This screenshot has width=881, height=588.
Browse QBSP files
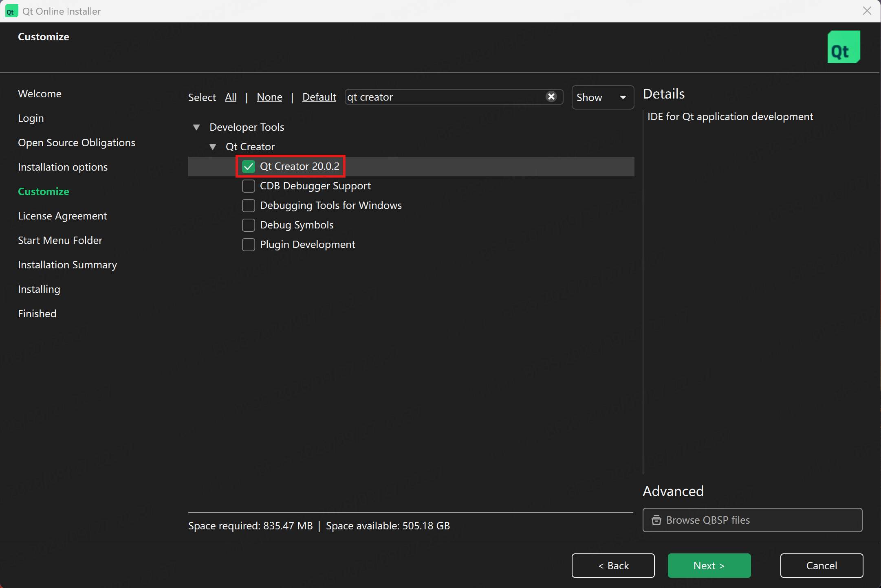752,520
